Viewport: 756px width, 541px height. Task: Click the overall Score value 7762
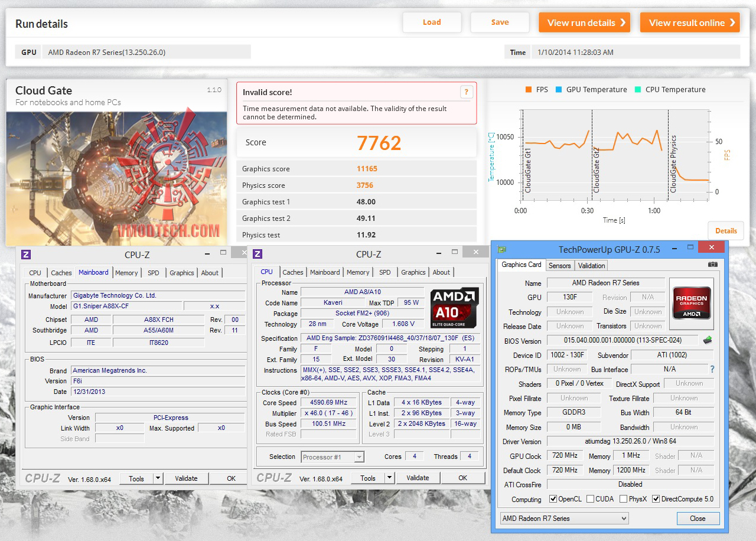[x=379, y=143]
